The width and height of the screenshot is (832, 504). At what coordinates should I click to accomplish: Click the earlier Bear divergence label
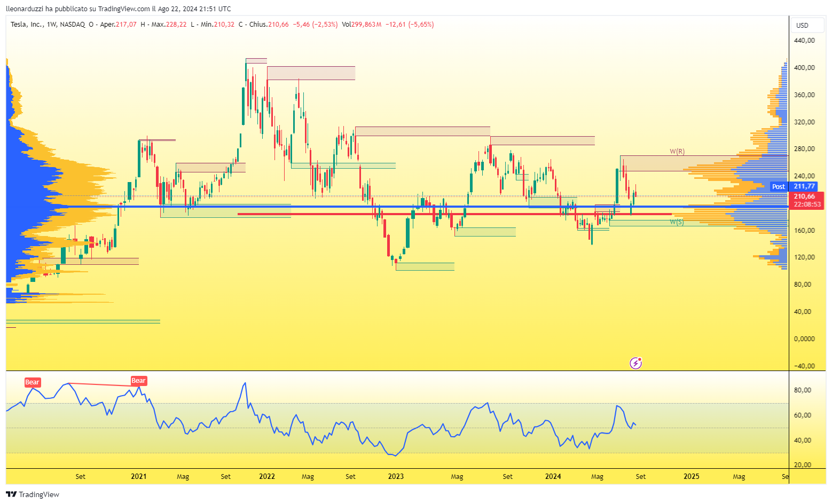(x=33, y=382)
